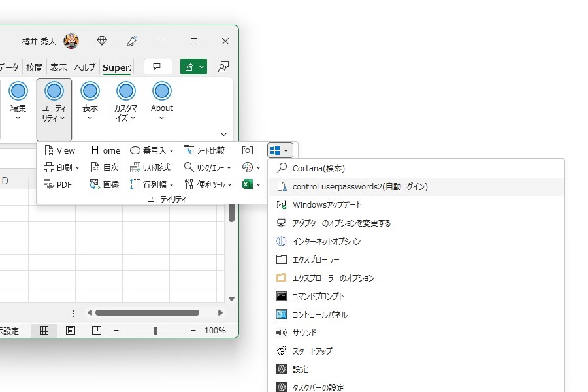Click the camera capture icon in the utility panel
This screenshot has height=392, width=588.
click(x=248, y=150)
